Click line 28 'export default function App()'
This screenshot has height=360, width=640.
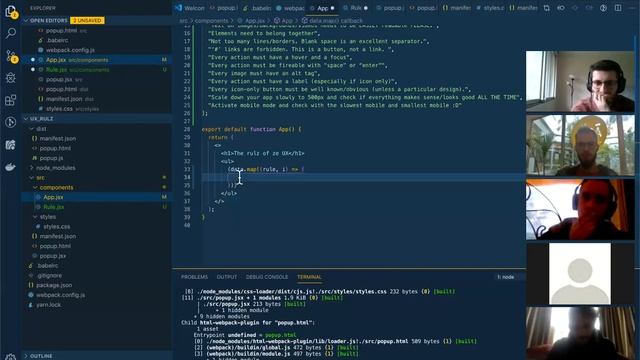pos(251,129)
